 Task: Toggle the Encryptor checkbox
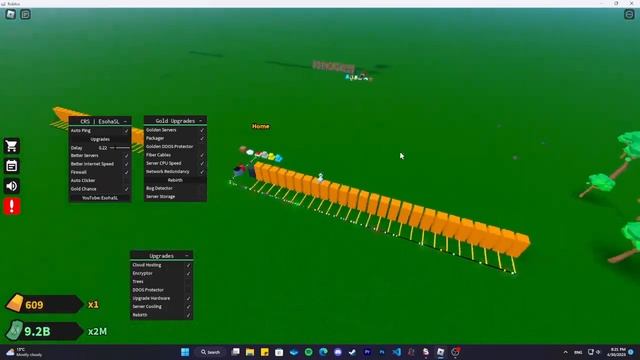188,273
